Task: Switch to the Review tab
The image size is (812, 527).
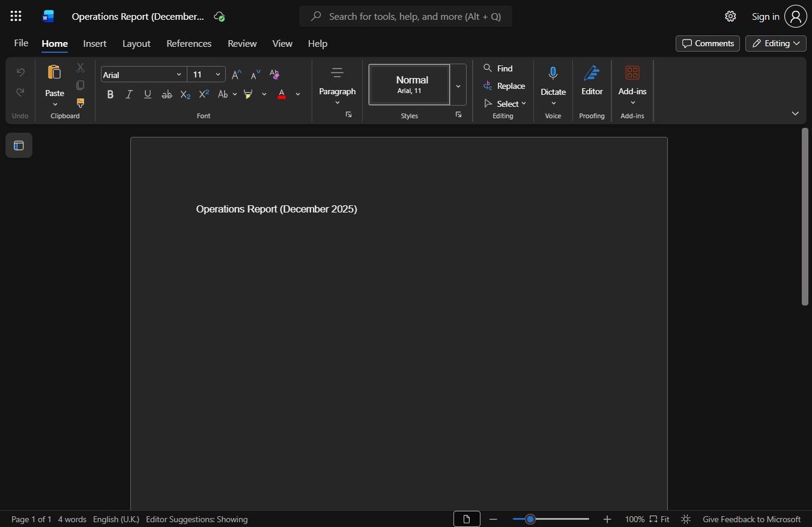Action: (242, 43)
